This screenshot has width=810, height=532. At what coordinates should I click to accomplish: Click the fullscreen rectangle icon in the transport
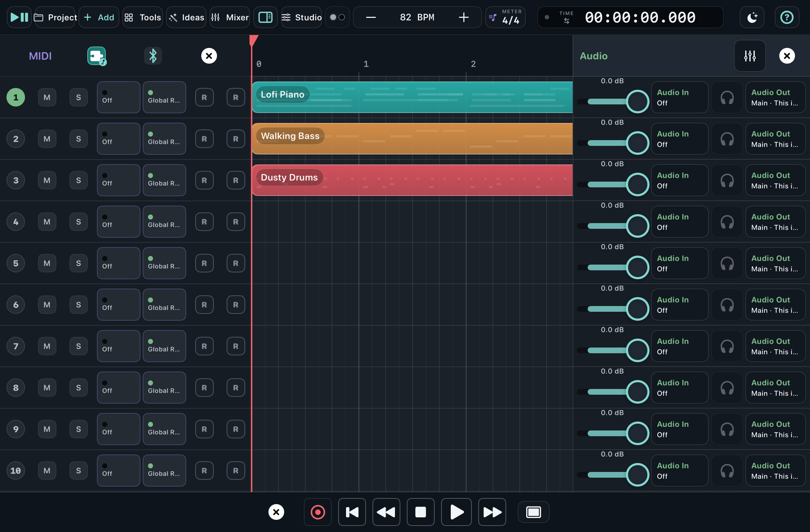click(534, 512)
